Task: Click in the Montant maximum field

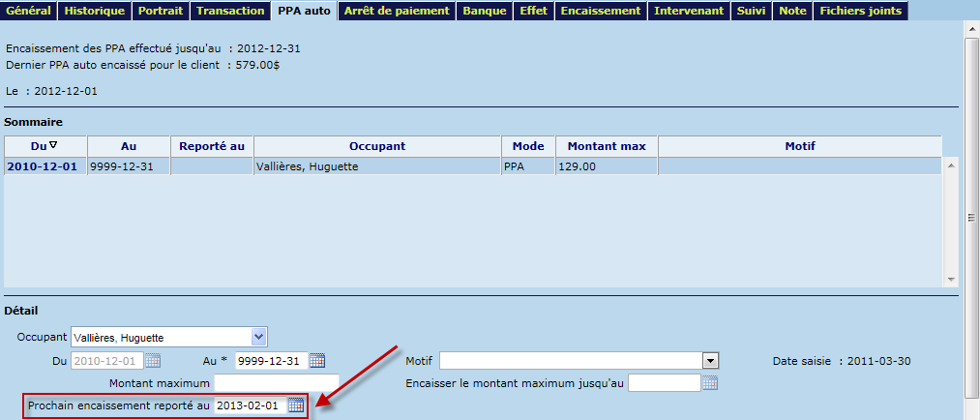Action: pos(277,383)
